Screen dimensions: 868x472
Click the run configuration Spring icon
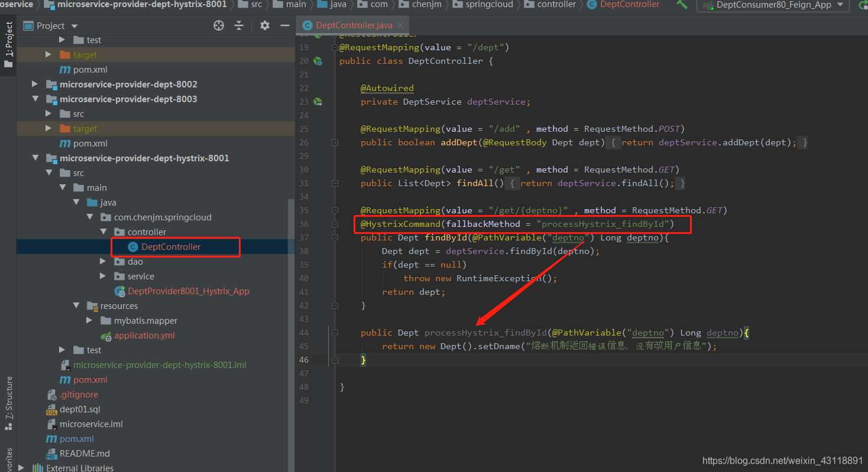click(708, 5)
